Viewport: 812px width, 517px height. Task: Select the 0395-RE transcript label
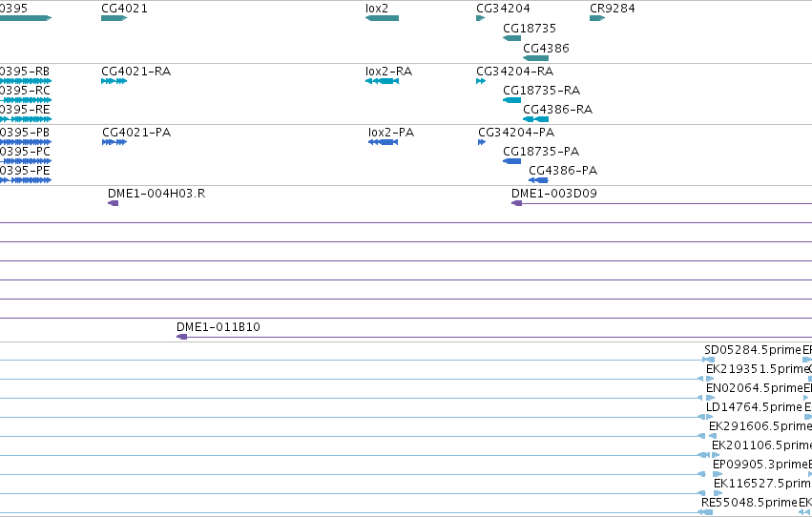point(25,109)
